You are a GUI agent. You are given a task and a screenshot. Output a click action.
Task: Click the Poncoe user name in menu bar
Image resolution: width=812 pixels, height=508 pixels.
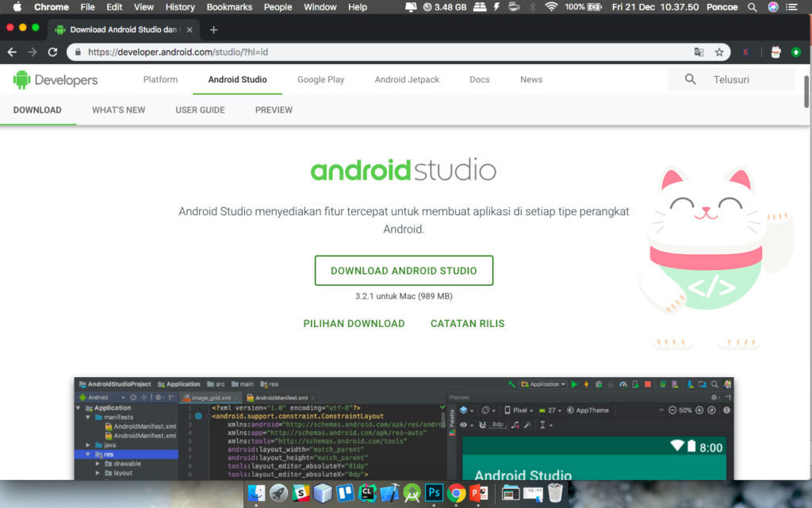722,6
